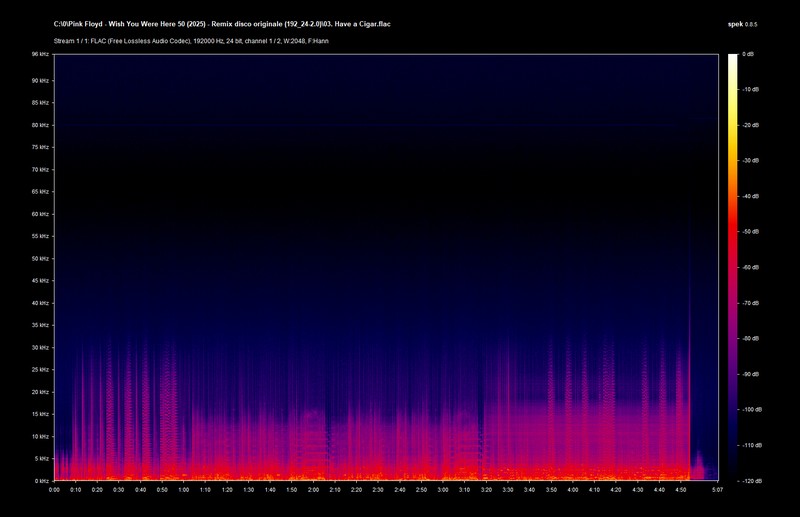Click the 96 kHz frequency axis label
Viewport: 800px width, 517px height.
click(40, 54)
